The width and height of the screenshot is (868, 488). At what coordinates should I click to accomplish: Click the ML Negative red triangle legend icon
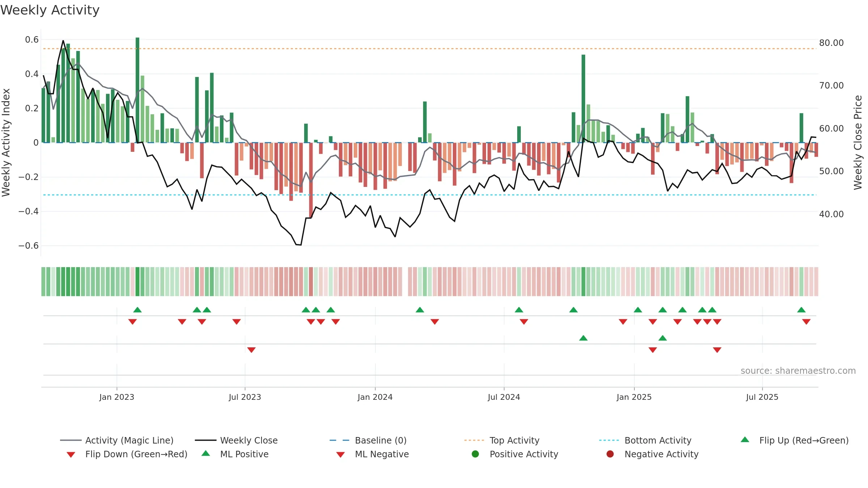tap(340, 455)
